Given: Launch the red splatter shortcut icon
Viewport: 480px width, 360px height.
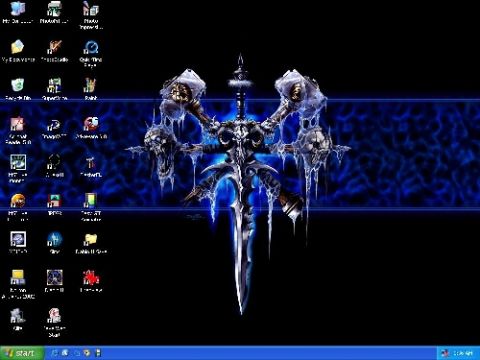Looking at the screenshot, I should tap(91, 277).
